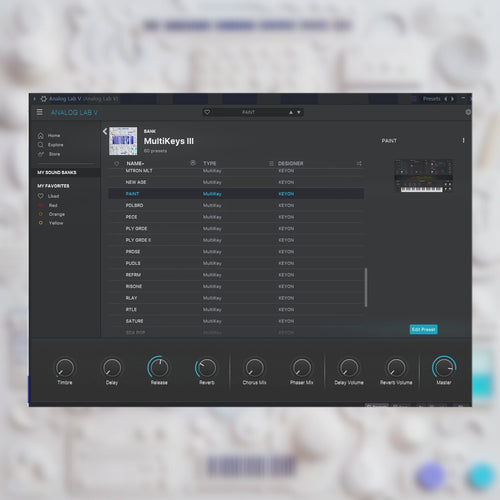This screenshot has width=500, height=500.
Task: Shuffle presets with icon at header right
Action: pos(359,163)
